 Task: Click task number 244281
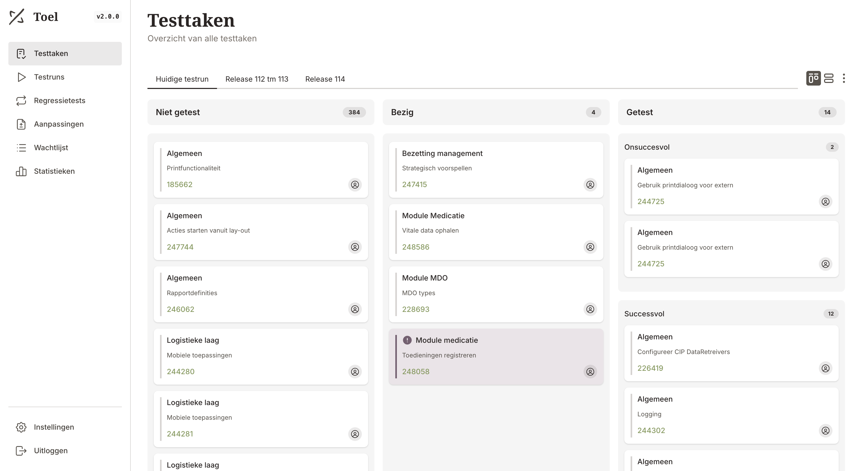click(180, 434)
